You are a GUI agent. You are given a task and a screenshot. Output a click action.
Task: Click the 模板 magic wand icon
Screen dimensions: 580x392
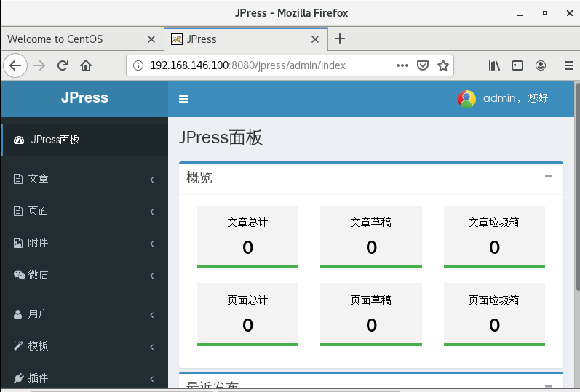pyautogui.click(x=18, y=345)
